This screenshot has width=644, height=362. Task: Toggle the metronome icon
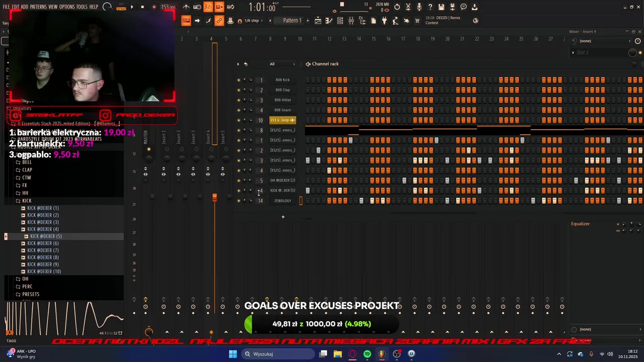click(186, 7)
